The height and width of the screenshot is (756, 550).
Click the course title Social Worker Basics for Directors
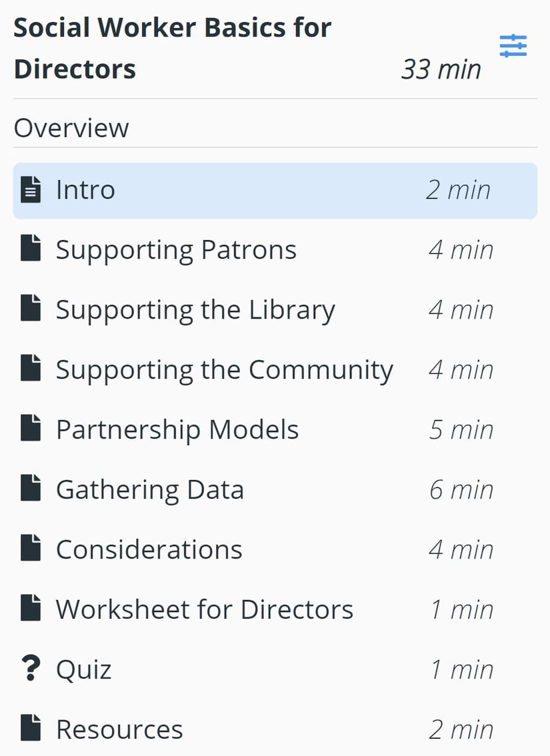tap(172, 47)
